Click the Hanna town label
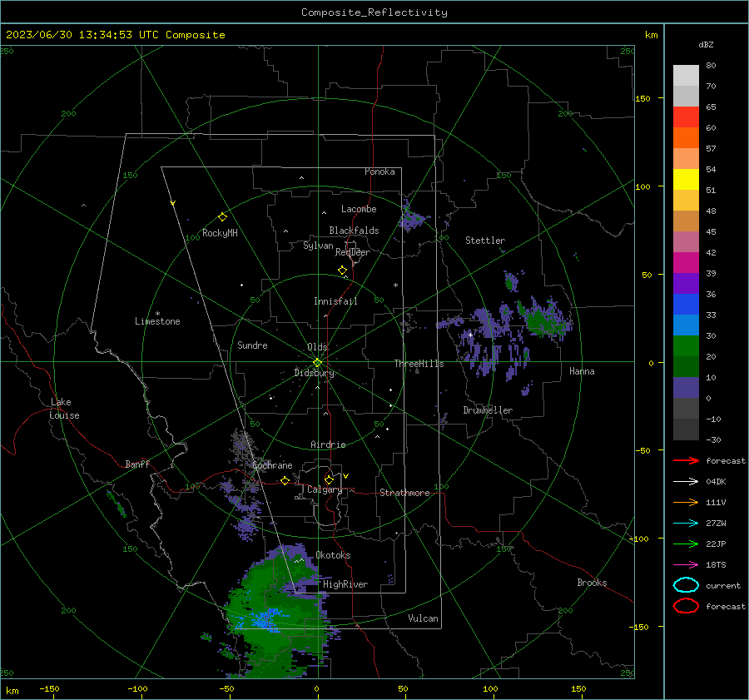749x700 pixels. [582, 371]
